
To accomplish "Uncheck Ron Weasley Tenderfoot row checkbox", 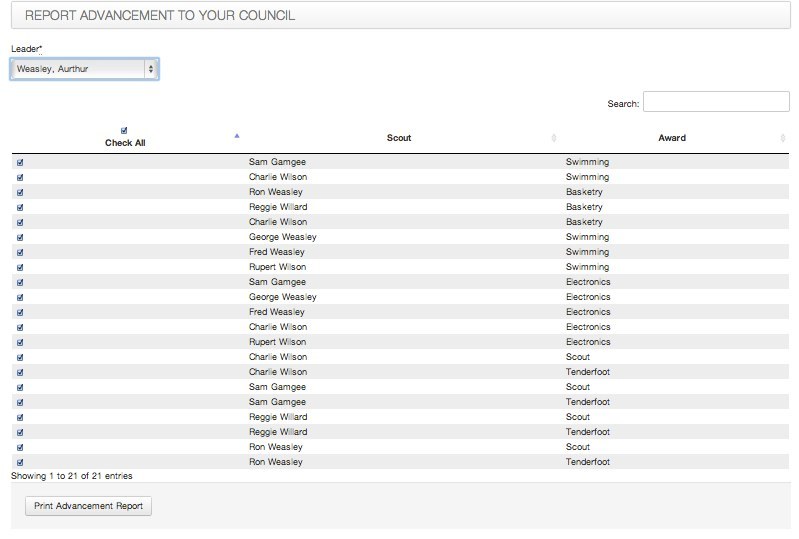I will pyautogui.click(x=20, y=462).
